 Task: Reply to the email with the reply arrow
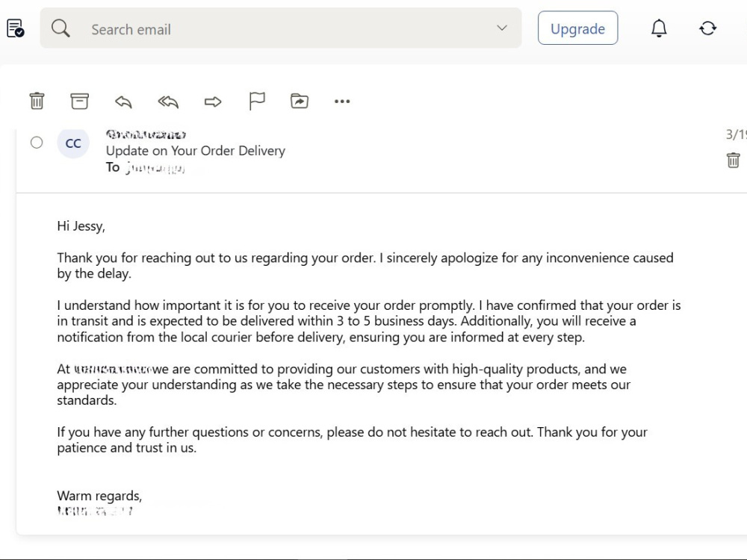pos(123,102)
